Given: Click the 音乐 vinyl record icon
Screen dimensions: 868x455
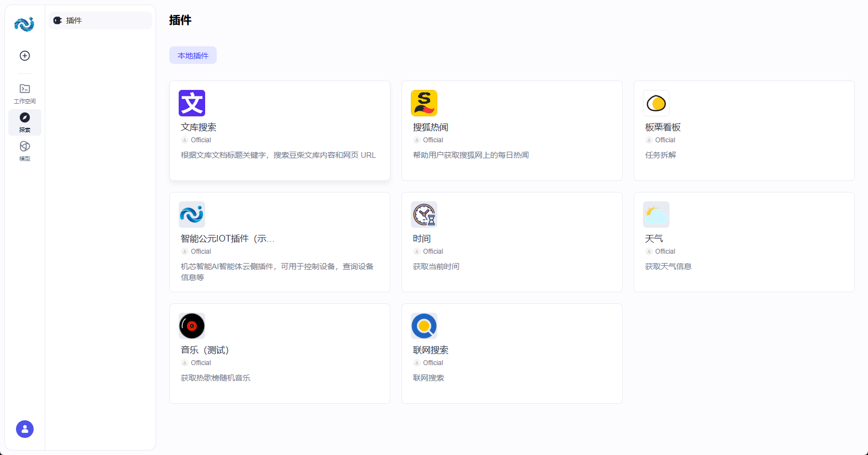Looking at the screenshot, I should [192, 326].
